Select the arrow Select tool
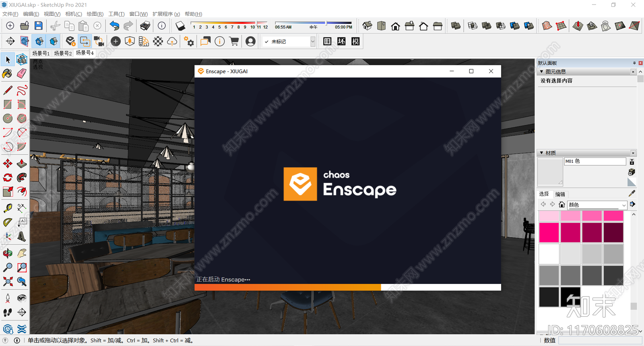 point(8,60)
